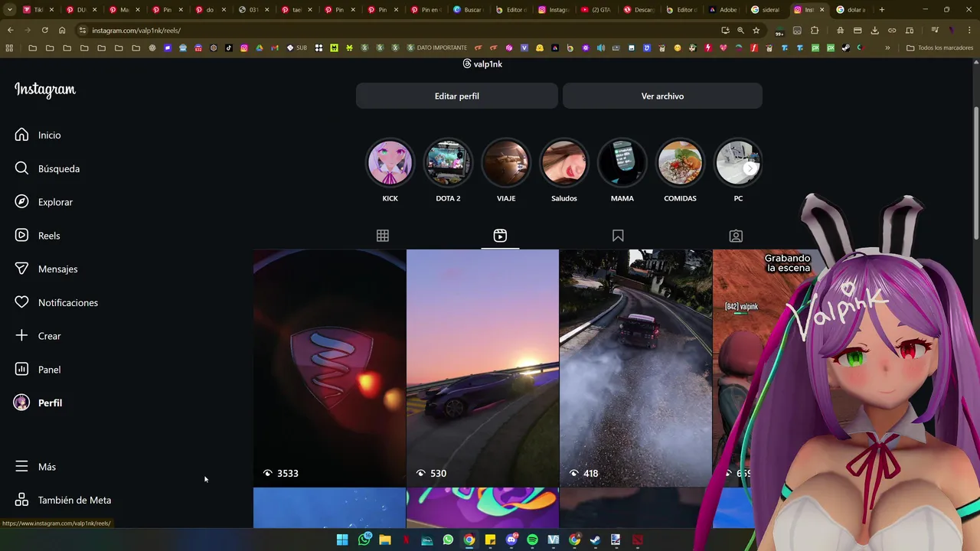Switch to the saved bookmark tab

coord(618,236)
